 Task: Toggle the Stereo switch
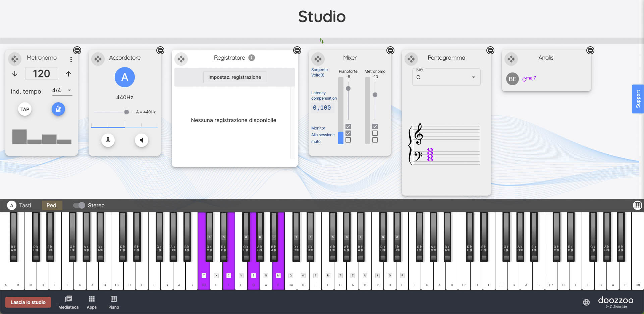click(79, 205)
